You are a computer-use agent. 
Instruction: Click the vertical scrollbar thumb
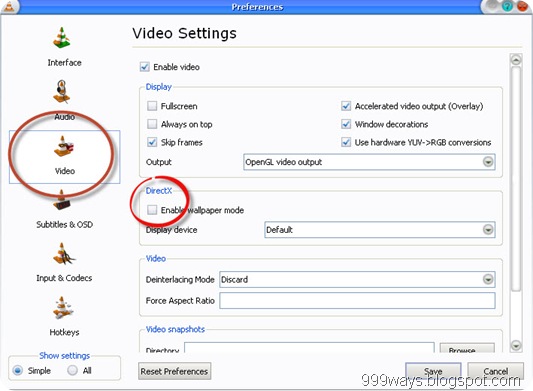516,179
